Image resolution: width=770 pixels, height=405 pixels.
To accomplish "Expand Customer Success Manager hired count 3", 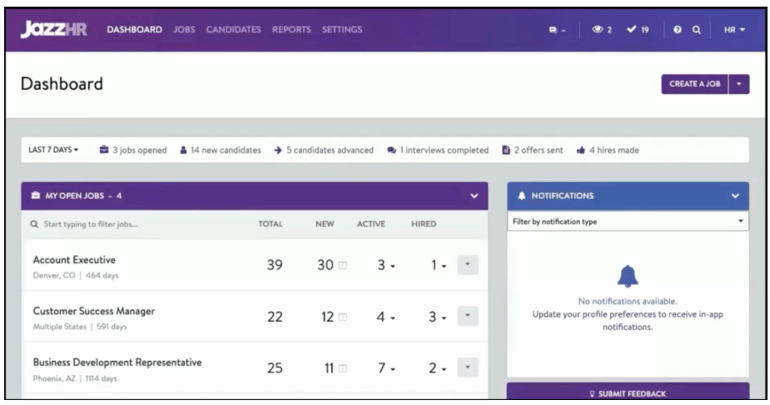I will coord(438,317).
